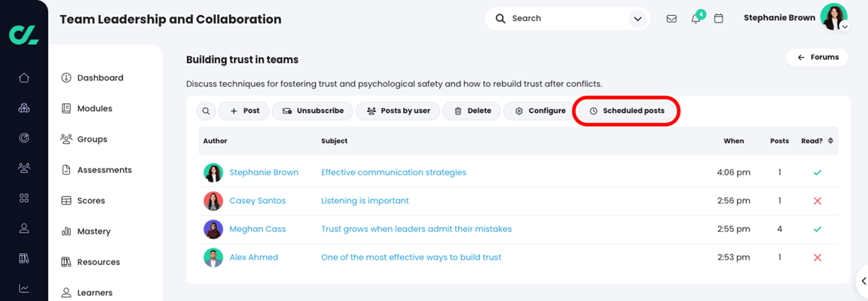Click the Unsubscribe button
This screenshot has width=868, height=301.
click(x=313, y=111)
